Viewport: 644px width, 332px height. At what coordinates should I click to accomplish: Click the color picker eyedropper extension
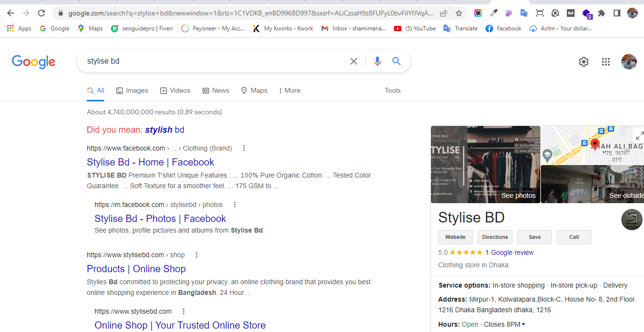[x=494, y=13]
